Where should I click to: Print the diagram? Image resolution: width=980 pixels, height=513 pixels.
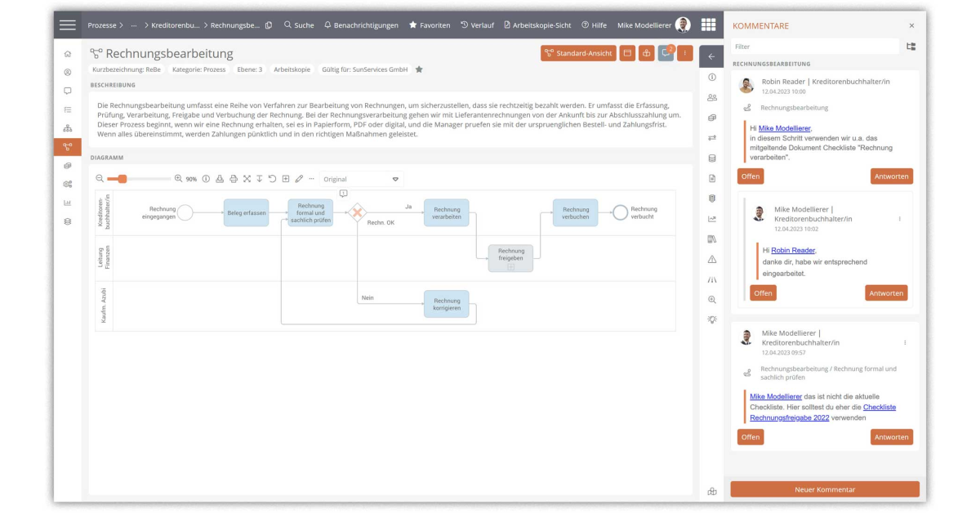[x=234, y=179]
